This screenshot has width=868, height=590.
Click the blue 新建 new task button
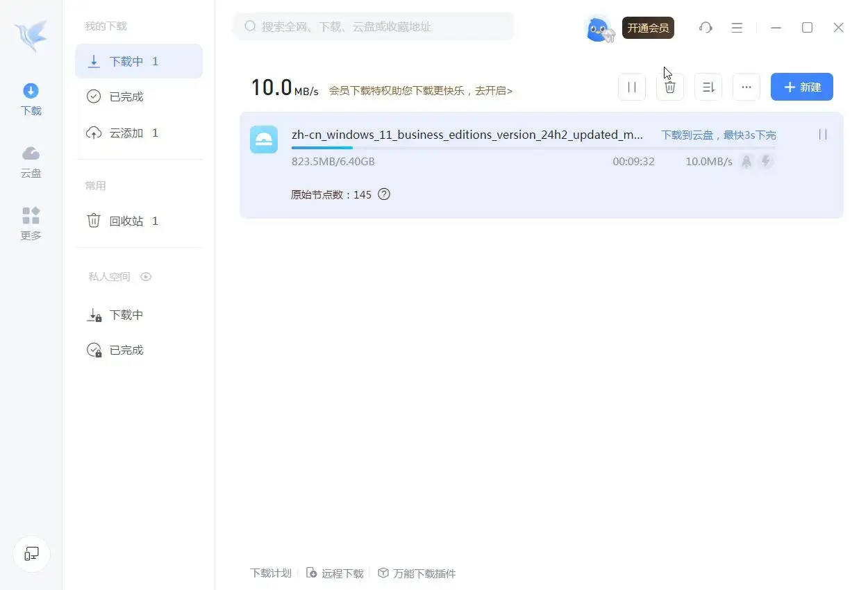click(801, 87)
